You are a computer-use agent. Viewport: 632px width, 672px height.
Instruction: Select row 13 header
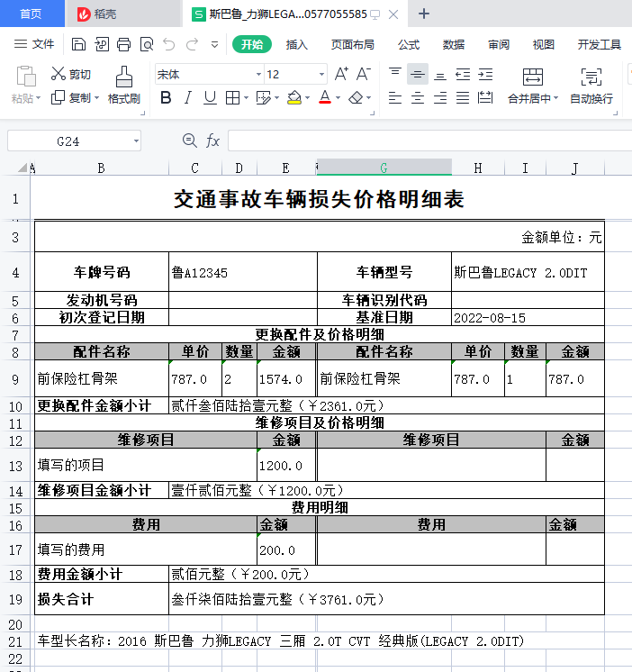(15, 466)
